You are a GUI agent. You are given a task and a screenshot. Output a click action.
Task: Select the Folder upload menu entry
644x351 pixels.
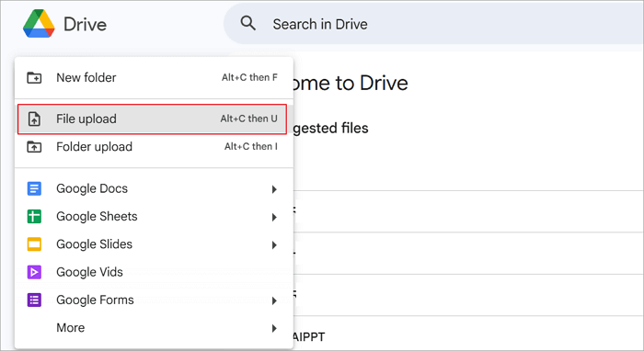coord(154,147)
